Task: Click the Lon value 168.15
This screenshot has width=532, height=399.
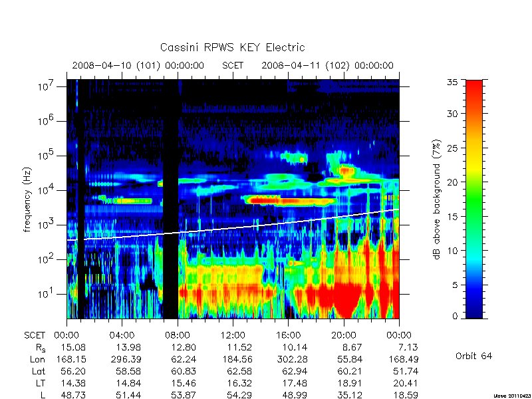Action: coord(70,359)
